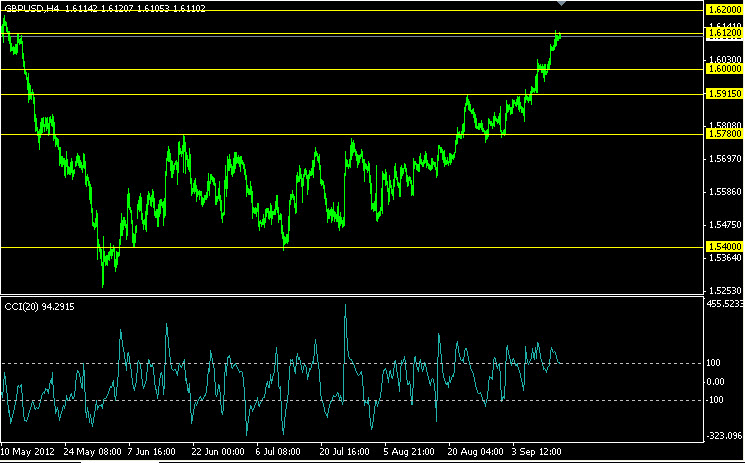This screenshot has height=463, width=745.
Task: Click the 1.60300 value on price axis
Action: pos(725,59)
